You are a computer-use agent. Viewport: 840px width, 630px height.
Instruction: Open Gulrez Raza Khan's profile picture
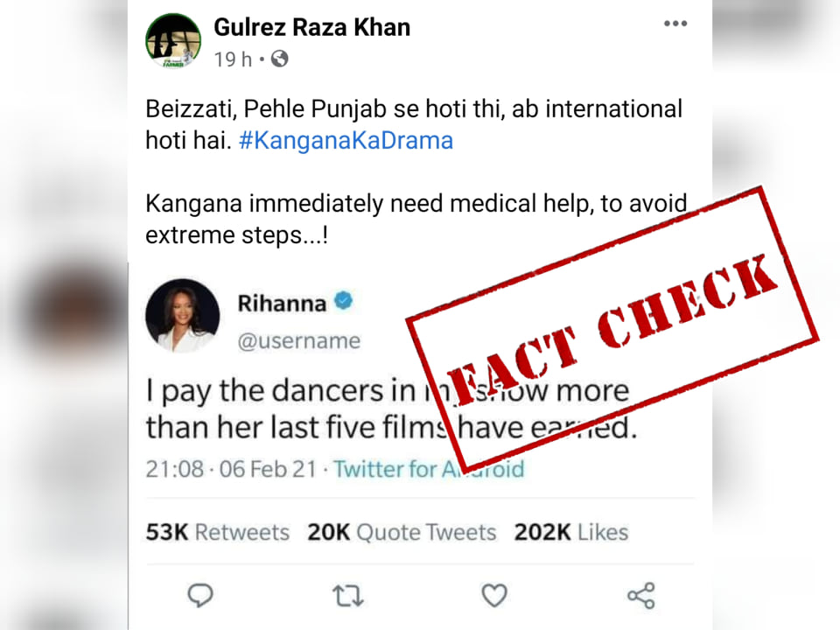click(173, 41)
